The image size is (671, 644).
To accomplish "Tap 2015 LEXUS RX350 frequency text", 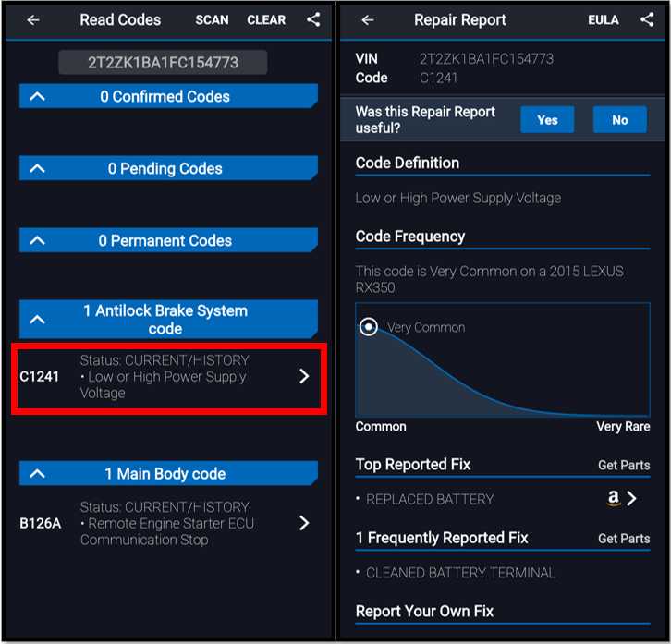I will [x=490, y=279].
